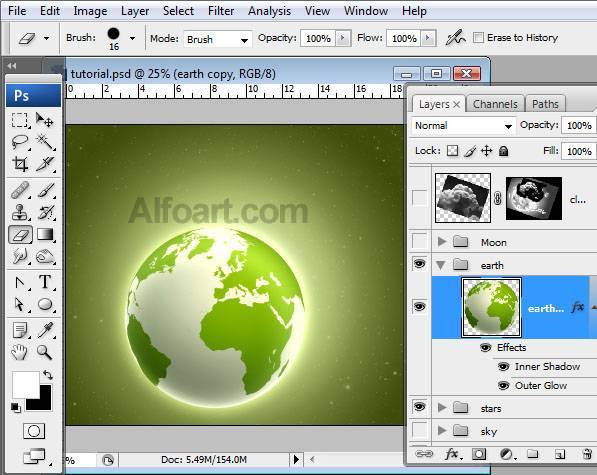The width and height of the screenshot is (597, 475).
Task: Select the Eyedropper tool
Action: (x=45, y=330)
